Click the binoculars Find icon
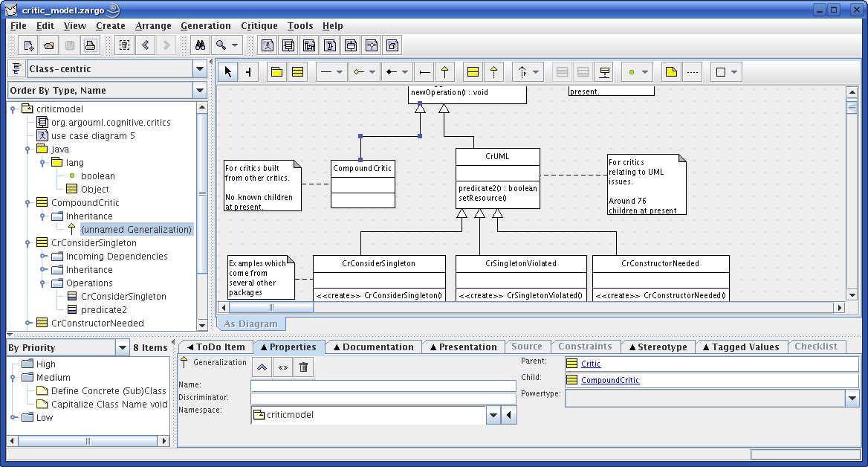 tap(200, 45)
